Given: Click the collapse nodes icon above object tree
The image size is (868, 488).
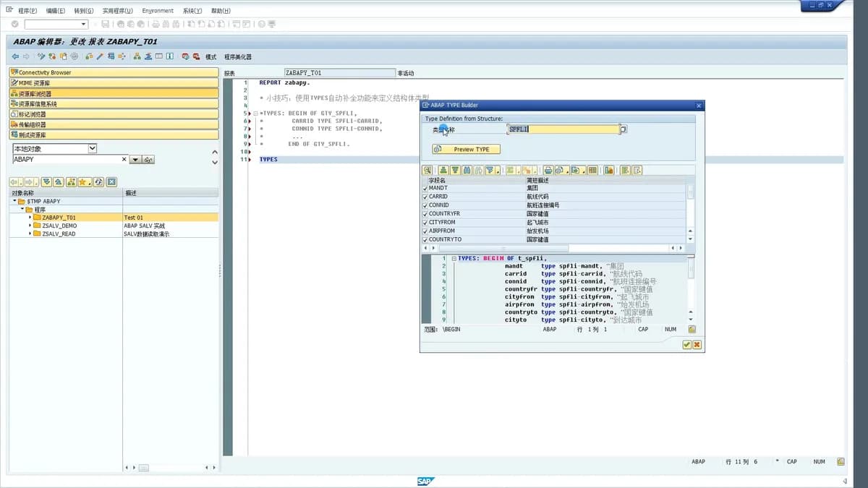Looking at the screenshot, I should click(x=58, y=181).
